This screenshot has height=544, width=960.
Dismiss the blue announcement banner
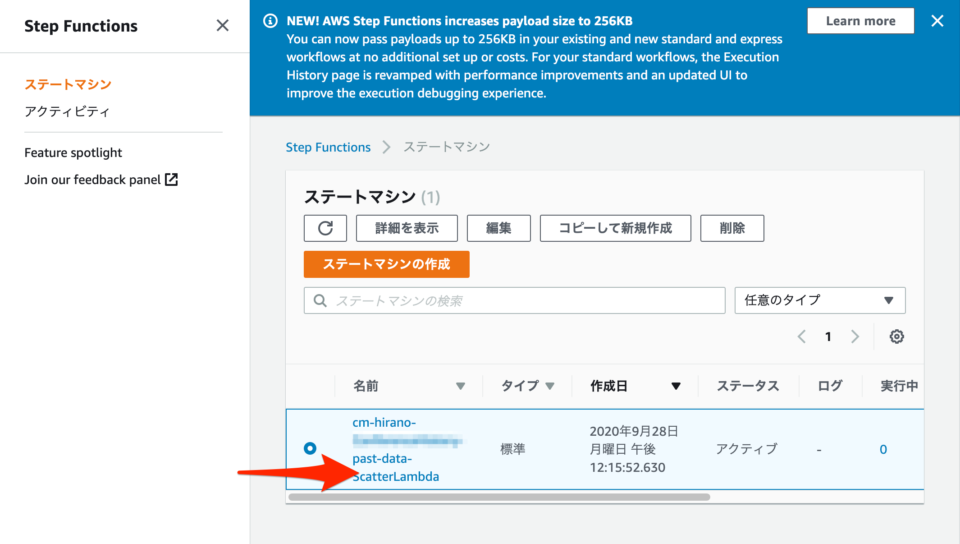point(937,21)
